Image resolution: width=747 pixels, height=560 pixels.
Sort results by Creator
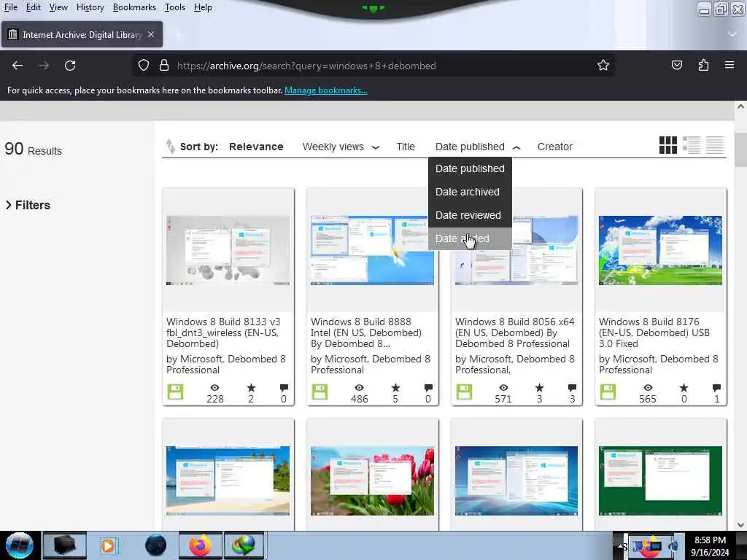(554, 147)
